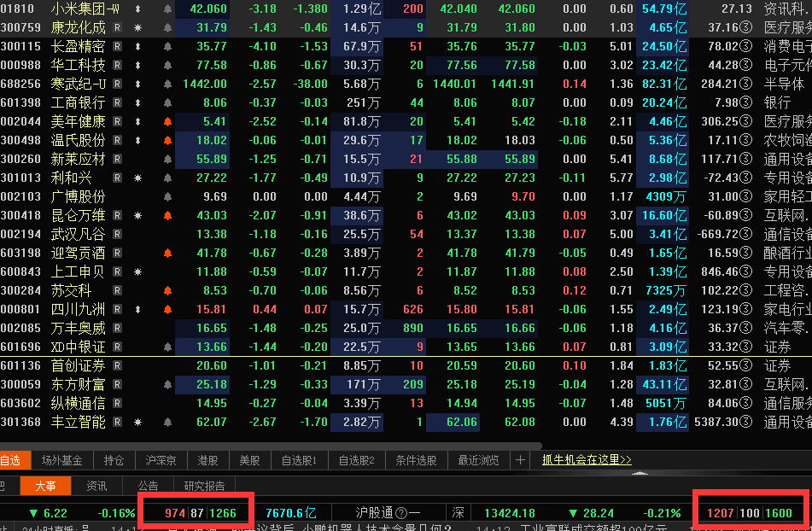Click the 沪股通 status bar label
Viewport: 812px width, 531px height.
(x=374, y=513)
